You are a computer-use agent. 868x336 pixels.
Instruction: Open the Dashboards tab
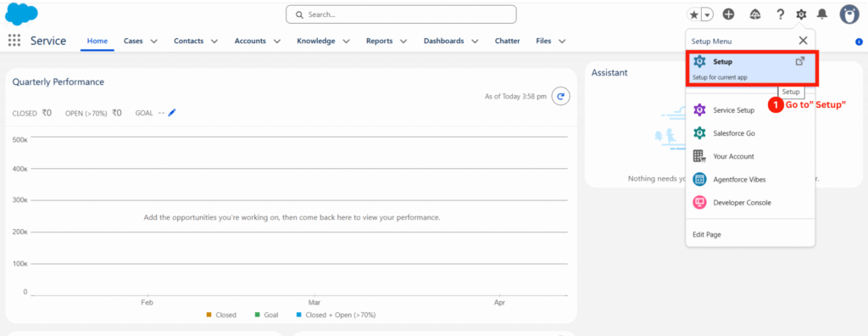tap(443, 41)
